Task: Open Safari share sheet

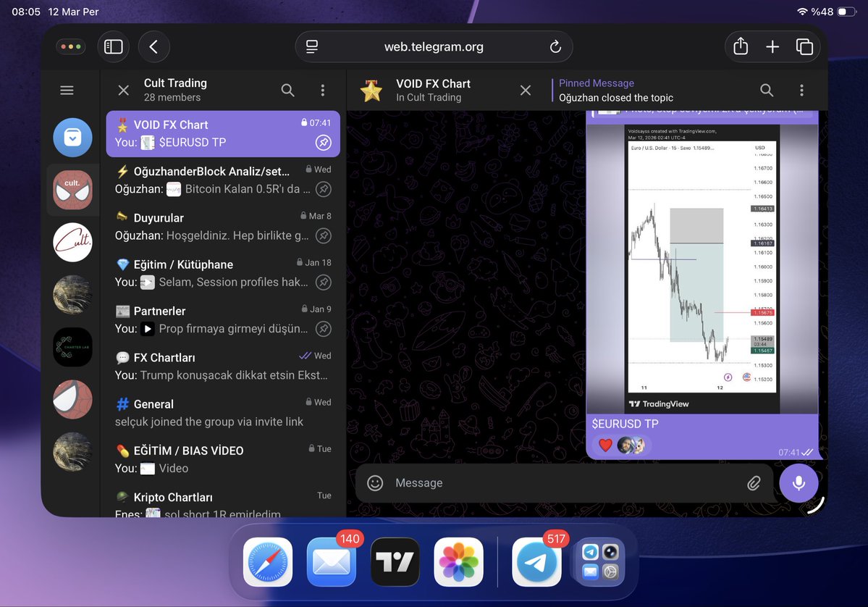Action: coord(741,46)
